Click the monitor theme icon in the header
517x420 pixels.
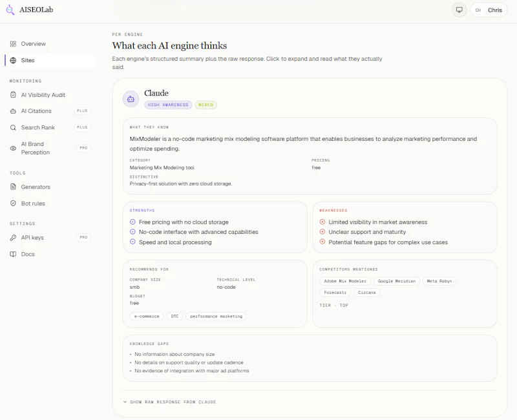tap(459, 10)
